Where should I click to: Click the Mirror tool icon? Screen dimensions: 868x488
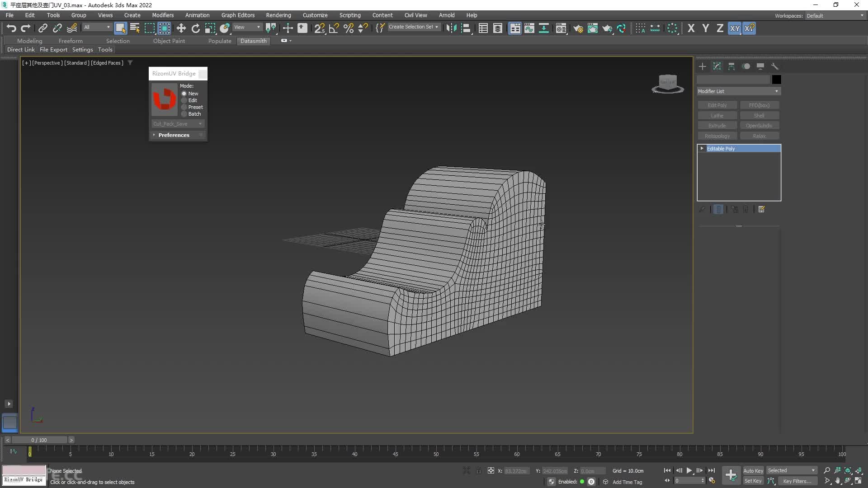click(x=451, y=28)
